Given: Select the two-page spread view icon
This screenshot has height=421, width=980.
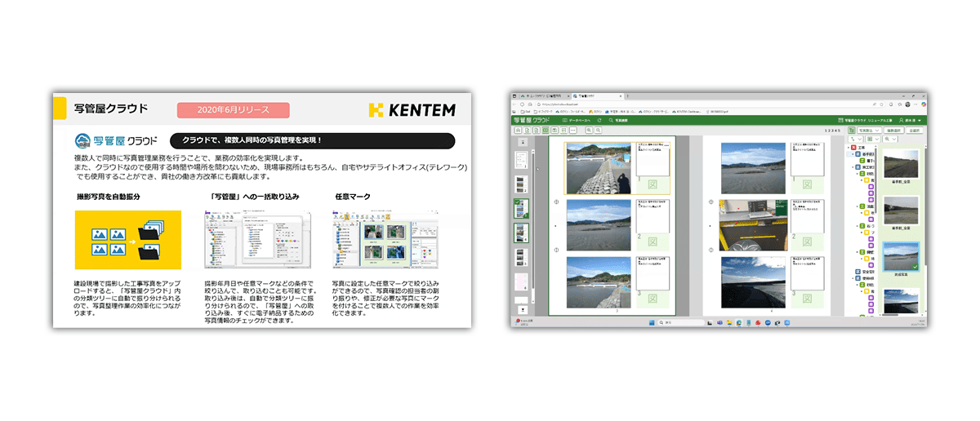Looking at the screenshot, I should [x=545, y=131].
